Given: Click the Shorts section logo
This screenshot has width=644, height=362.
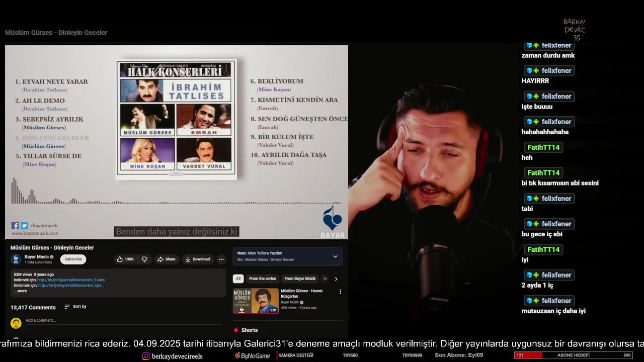Looking at the screenshot, I should pyautogui.click(x=236, y=330).
